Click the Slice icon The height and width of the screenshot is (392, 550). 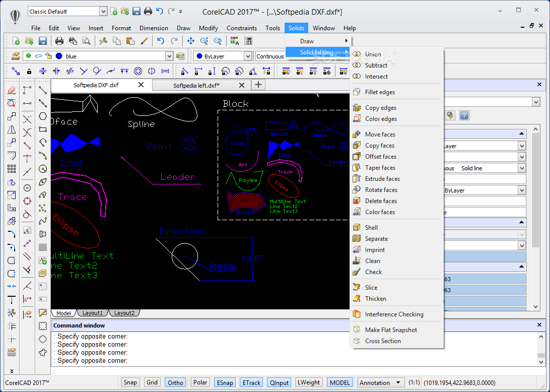(x=357, y=287)
